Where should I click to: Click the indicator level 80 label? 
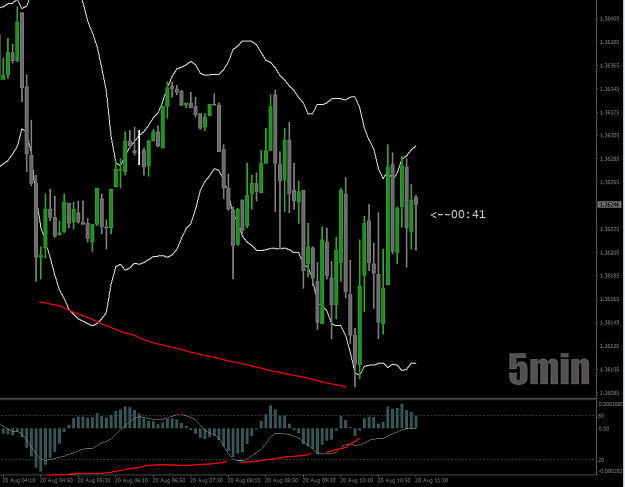click(601, 416)
